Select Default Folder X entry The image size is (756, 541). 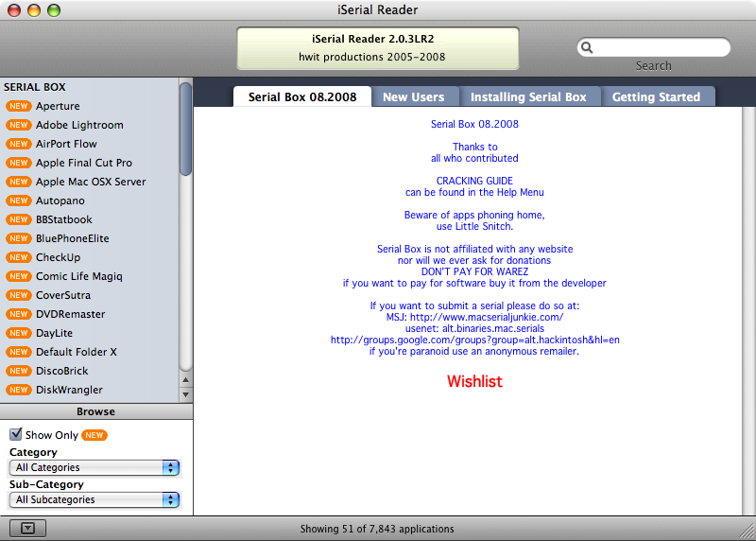click(x=89, y=352)
